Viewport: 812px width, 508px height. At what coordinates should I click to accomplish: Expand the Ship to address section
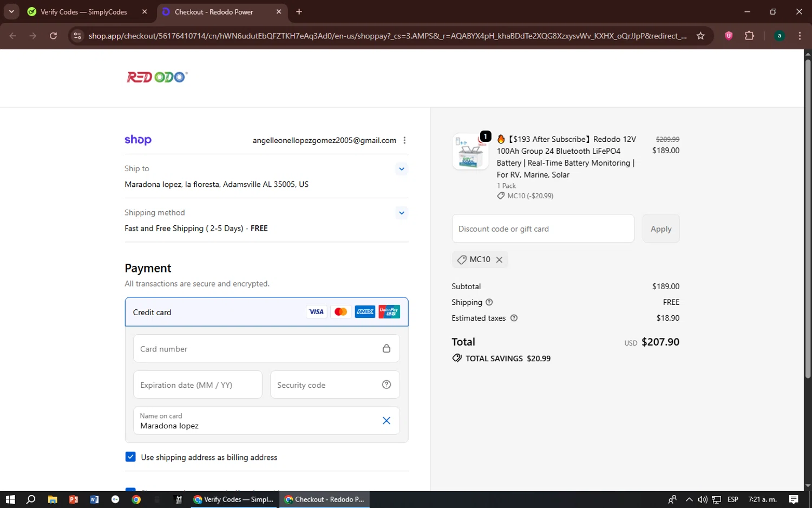[401, 169]
